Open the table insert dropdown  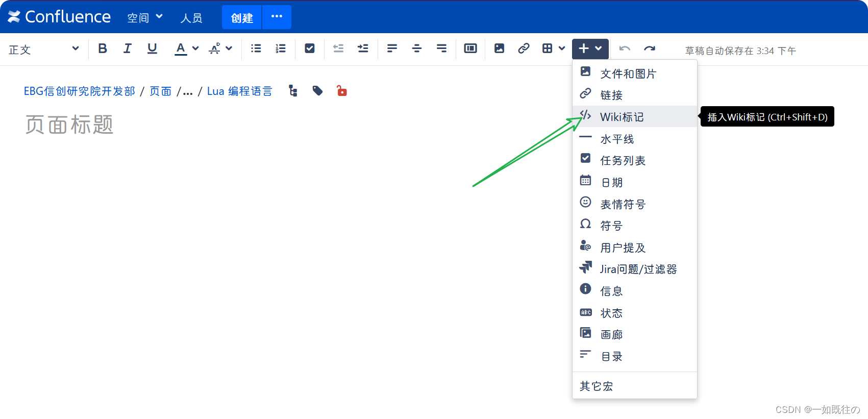click(x=554, y=48)
